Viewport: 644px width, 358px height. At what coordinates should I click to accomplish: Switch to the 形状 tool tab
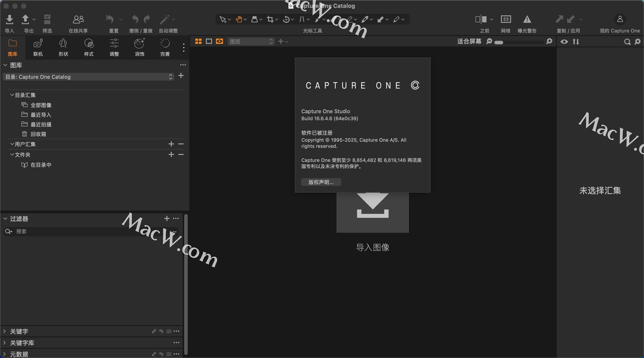pyautogui.click(x=63, y=47)
